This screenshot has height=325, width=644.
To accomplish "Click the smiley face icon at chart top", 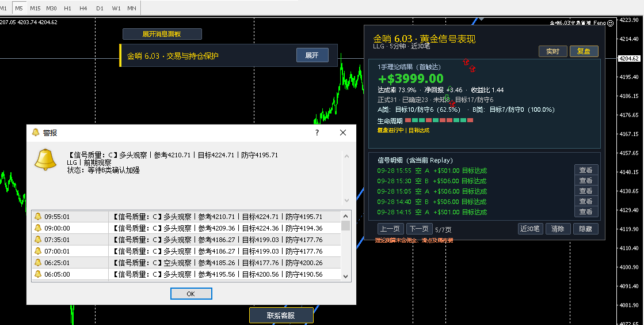I will tap(610, 23).
